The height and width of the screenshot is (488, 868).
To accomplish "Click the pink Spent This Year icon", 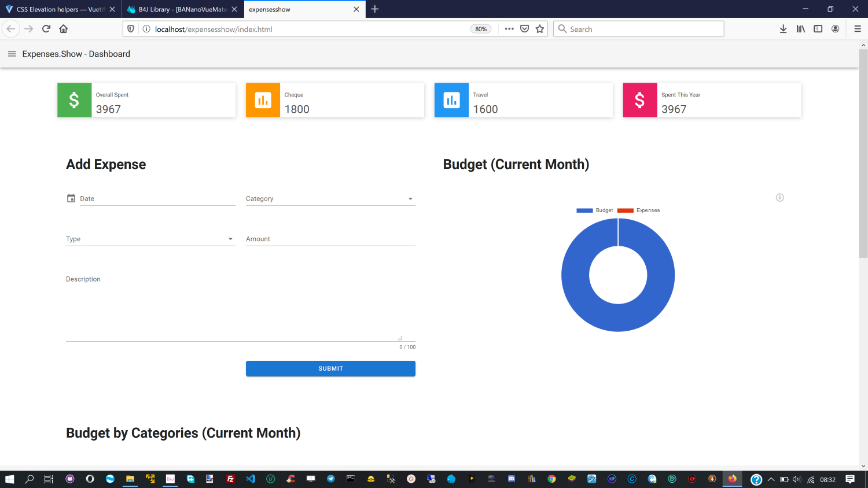I will point(640,100).
